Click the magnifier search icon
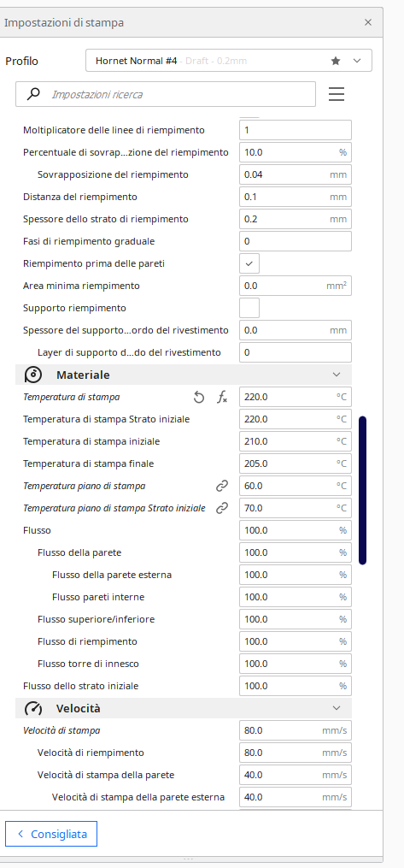This screenshot has height=868, width=404. pyautogui.click(x=33, y=94)
